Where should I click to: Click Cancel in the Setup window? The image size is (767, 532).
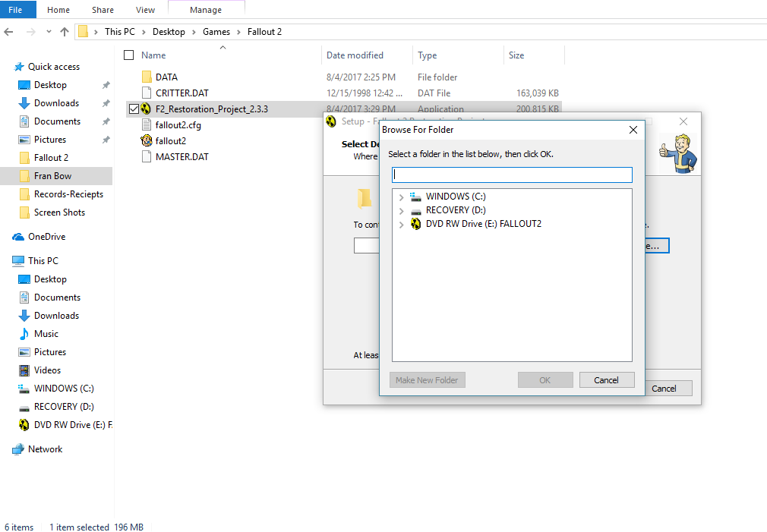[664, 389]
